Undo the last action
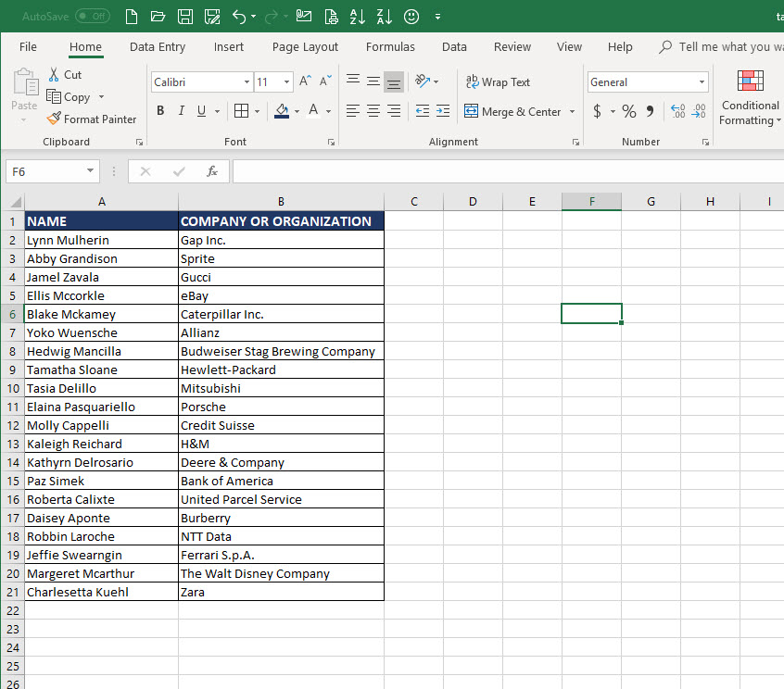This screenshot has width=784, height=689. tap(239, 17)
